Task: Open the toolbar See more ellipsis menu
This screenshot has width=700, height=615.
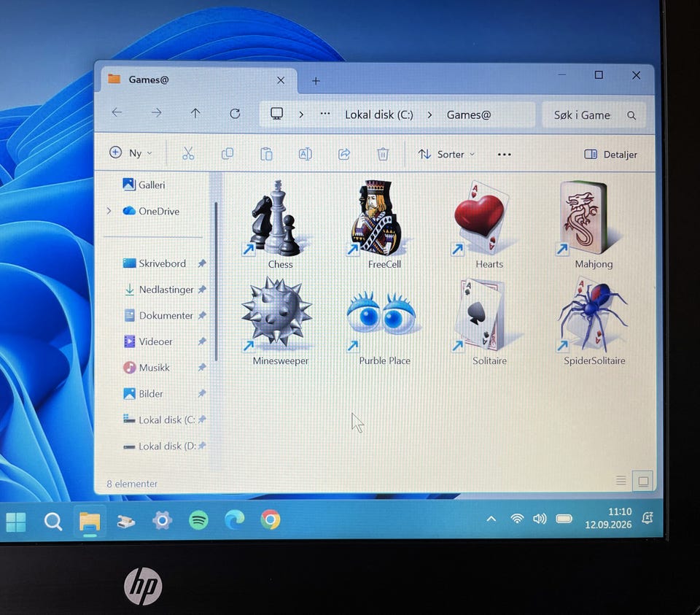Action: pyautogui.click(x=504, y=155)
